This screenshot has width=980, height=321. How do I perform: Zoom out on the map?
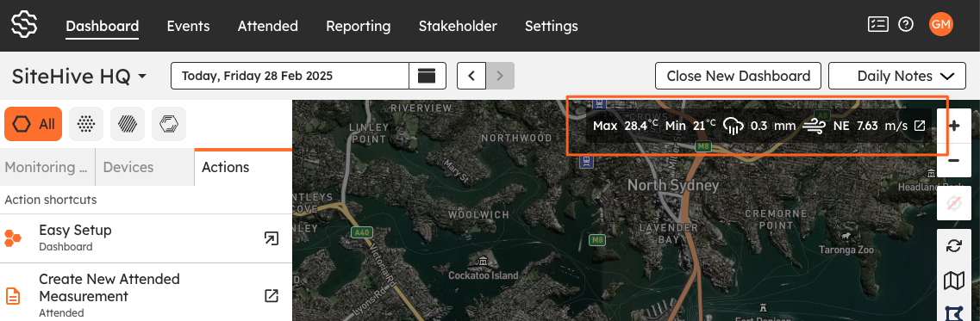[x=954, y=160]
